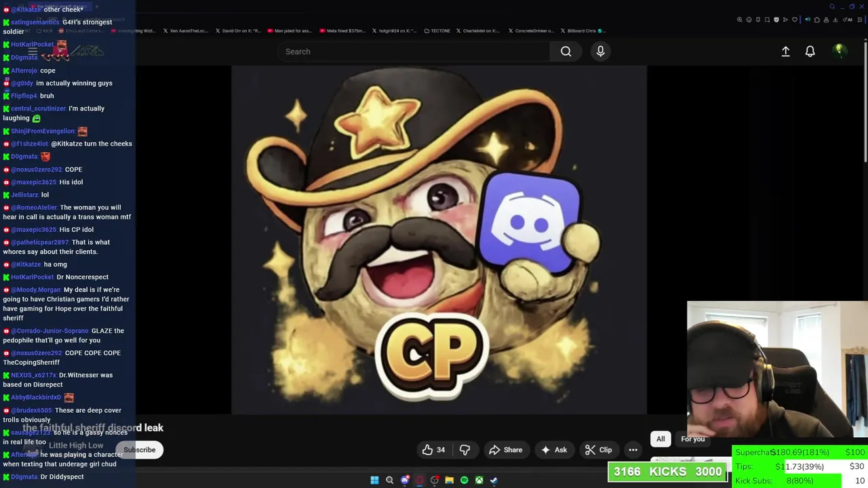Launch Xbox app from the taskbar

click(x=479, y=481)
